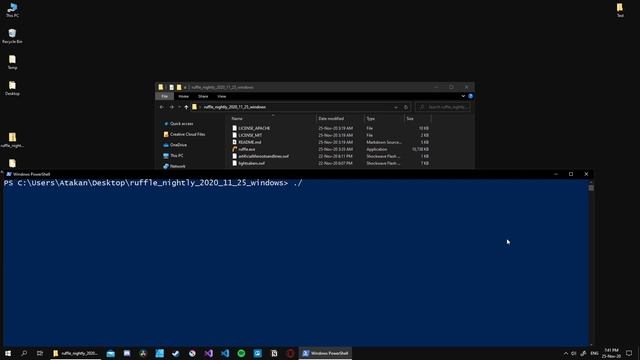Switch to ruffle_nightly Explorer taskbar button
The image size is (640, 360).
point(76,353)
